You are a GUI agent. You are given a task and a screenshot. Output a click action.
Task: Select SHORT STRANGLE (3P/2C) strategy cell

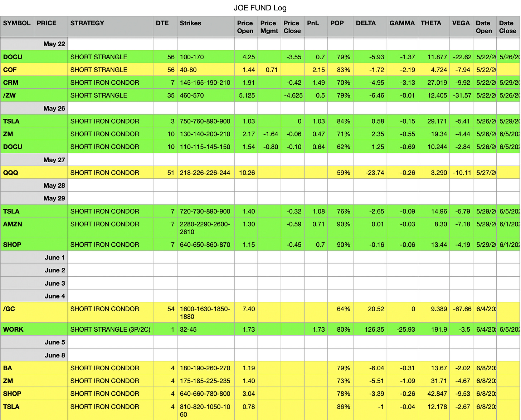coord(110,330)
